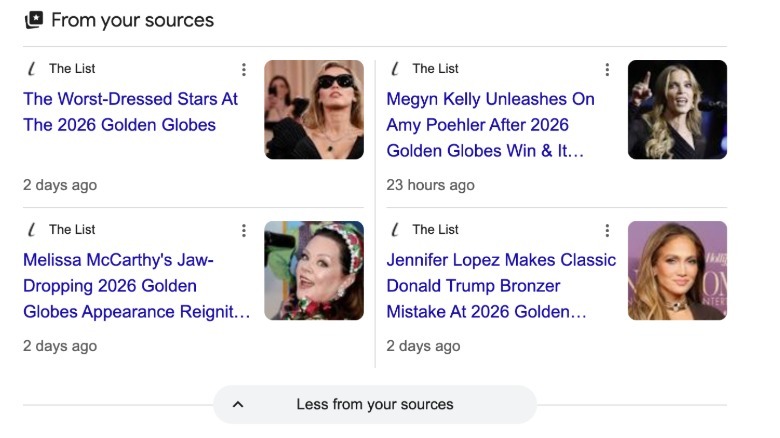Viewport: 780px width, 438px height.
Task: Click The List favicon on Megyn Kelly card
Action: (395, 69)
